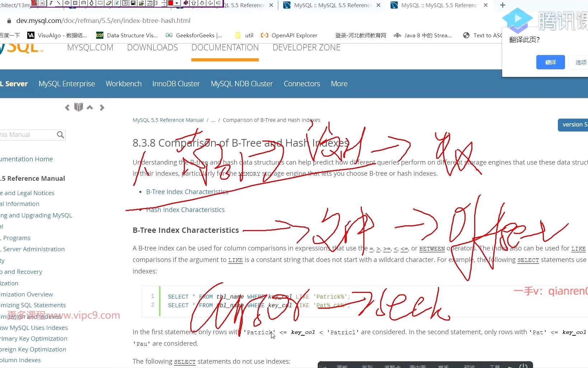Click the left arrow annotation icon

click(210, 3)
